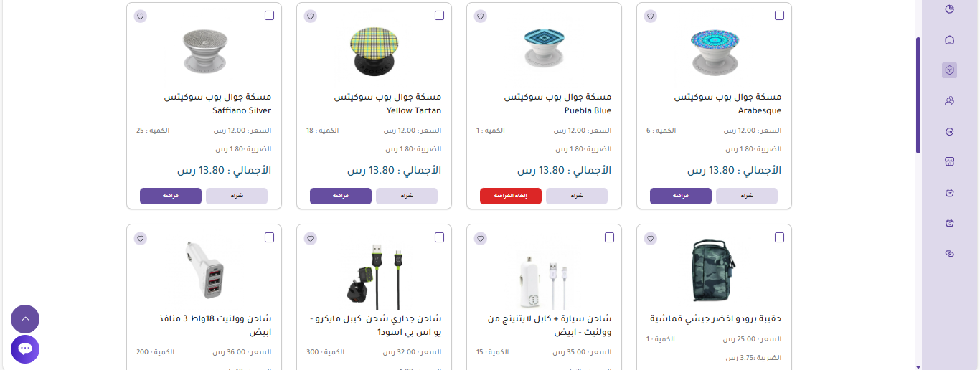Click the chain link icon in sidebar
This screenshot has height=370, width=980.
coord(950,254)
